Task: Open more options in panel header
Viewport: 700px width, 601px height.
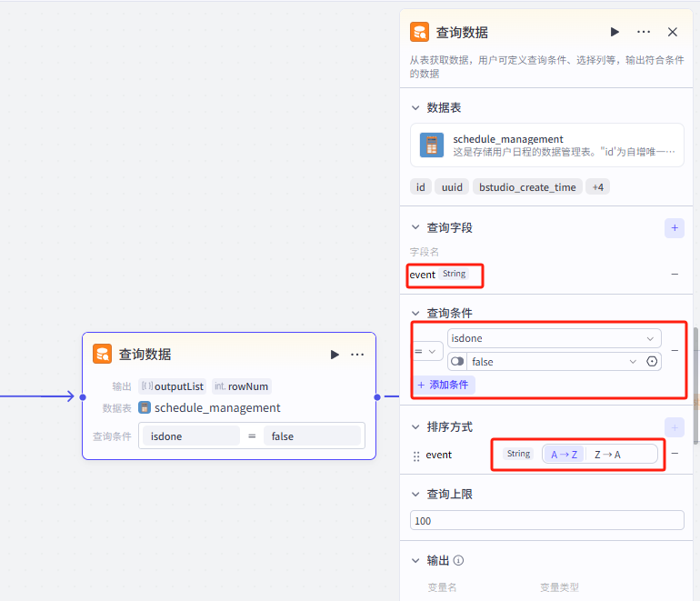Action: click(x=644, y=32)
